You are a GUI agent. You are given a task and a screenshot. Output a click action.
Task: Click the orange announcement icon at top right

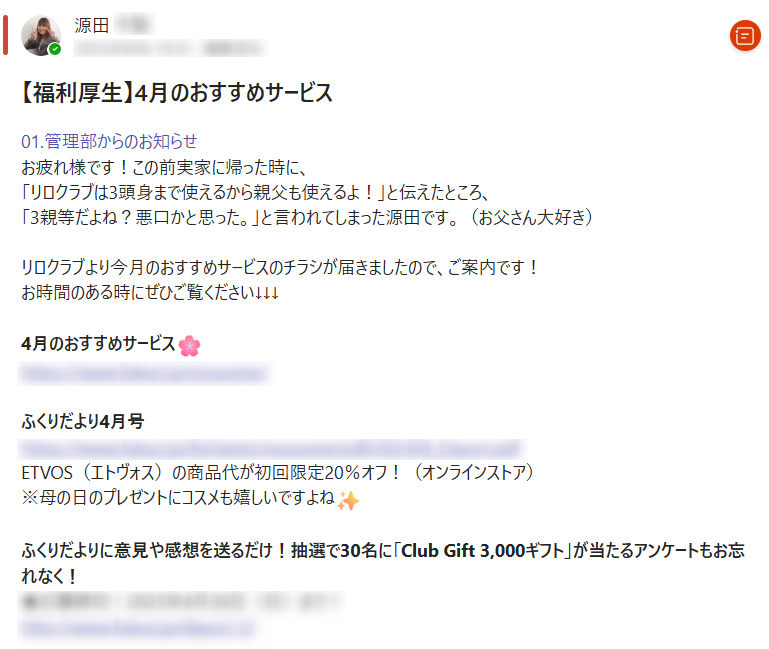[x=744, y=35]
